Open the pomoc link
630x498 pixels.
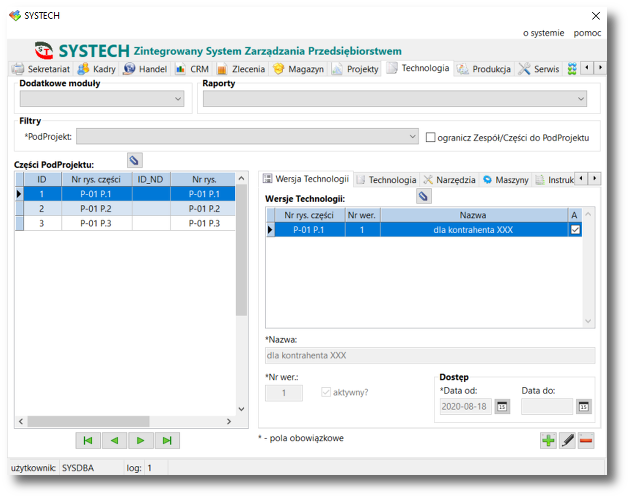tap(587, 33)
